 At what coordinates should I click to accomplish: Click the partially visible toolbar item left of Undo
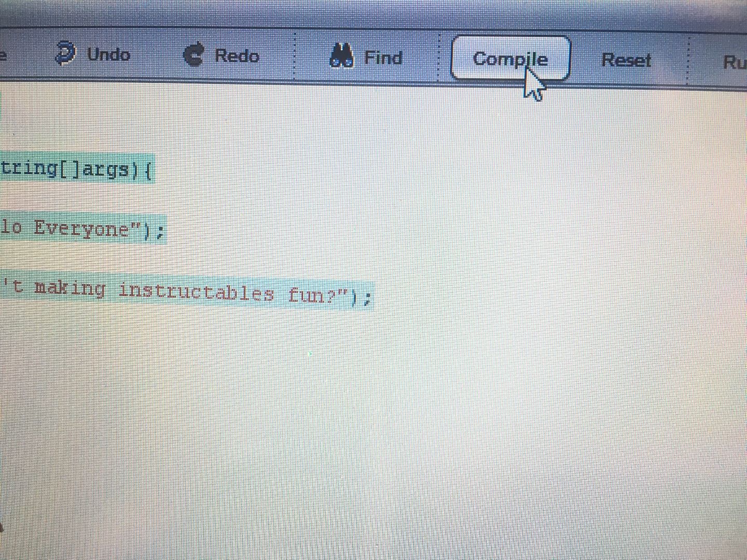pos(4,53)
